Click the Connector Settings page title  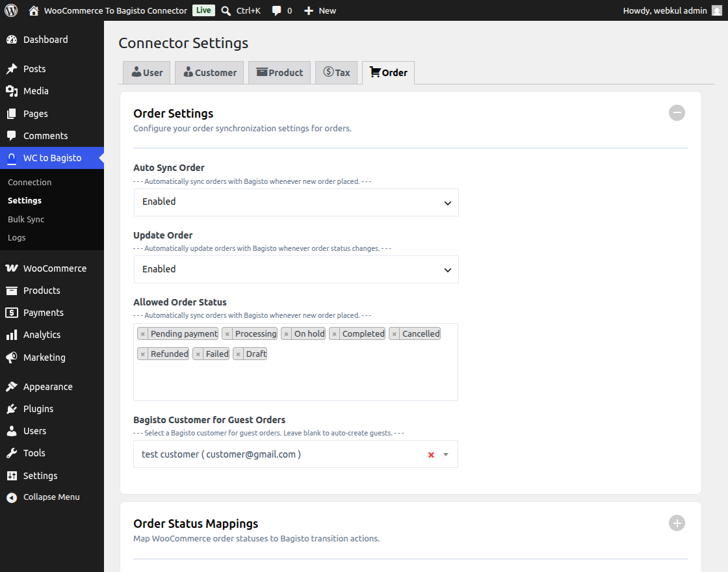[x=183, y=43]
